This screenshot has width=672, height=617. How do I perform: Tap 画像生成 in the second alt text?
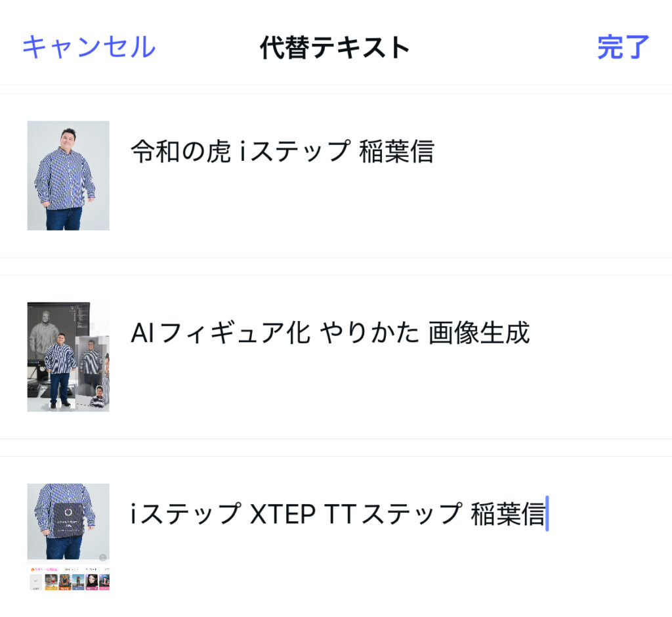pos(479,333)
